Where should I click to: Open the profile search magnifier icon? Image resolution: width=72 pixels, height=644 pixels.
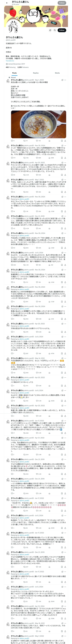pos(55,30)
